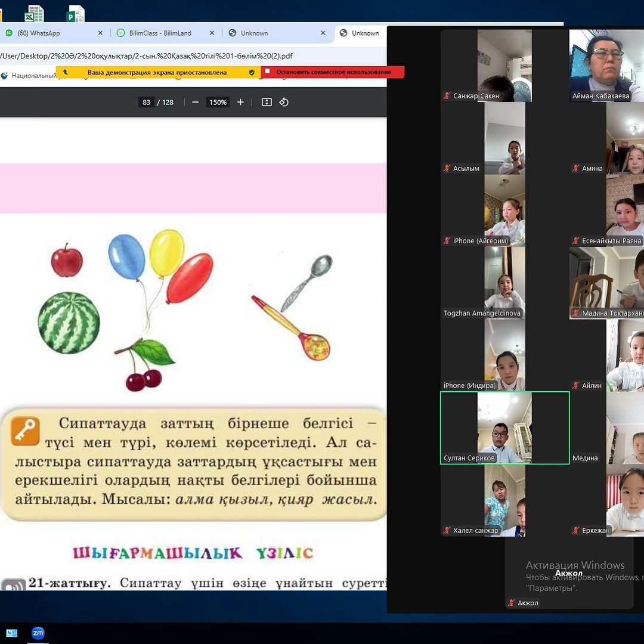
Task: Close the BilimClass tab
Action: click(212, 33)
